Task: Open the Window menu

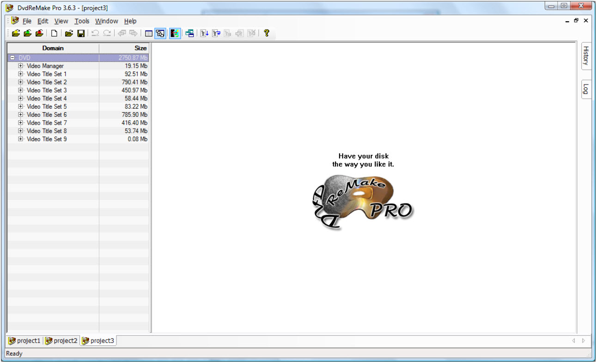Action: pos(107,21)
